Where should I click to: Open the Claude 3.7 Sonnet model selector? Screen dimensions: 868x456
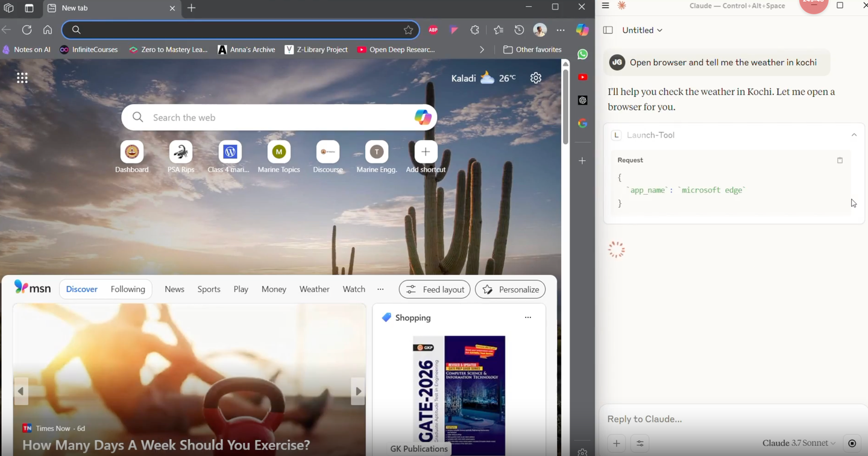point(799,443)
